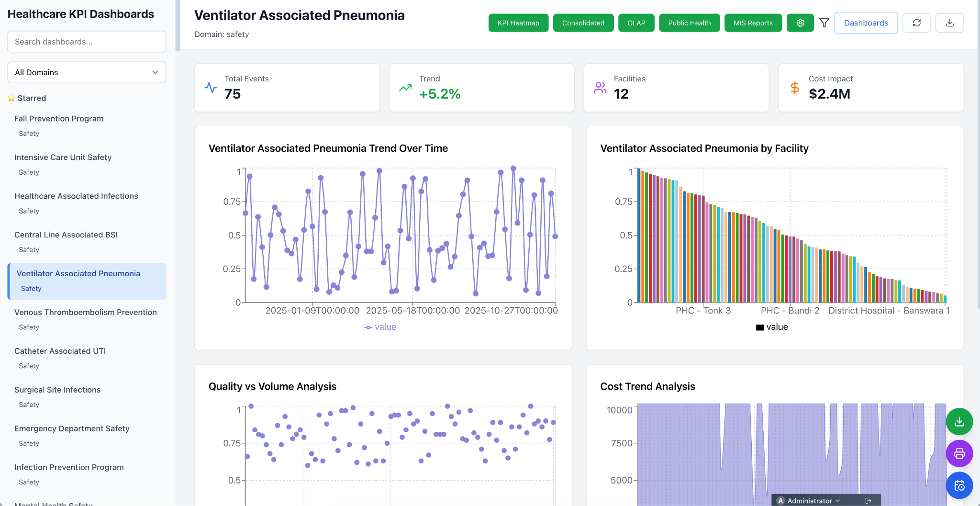The image size is (980, 506).
Task: Click the '+5.2%' trend value
Action: click(x=440, y=94)
